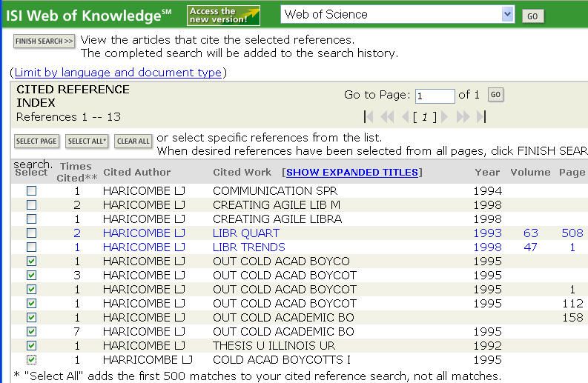Click GO button next to page number

(x=496, y=94)
